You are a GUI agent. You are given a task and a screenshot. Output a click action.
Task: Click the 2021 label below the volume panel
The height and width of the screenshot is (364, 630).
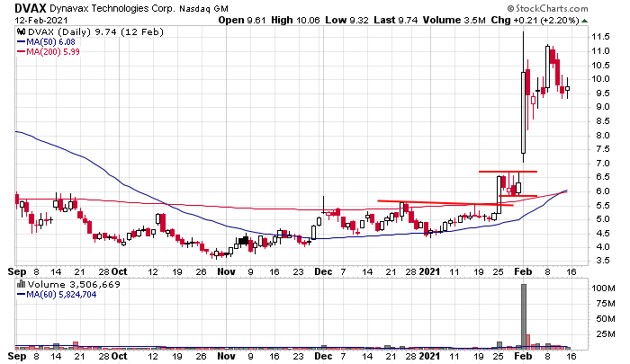[x=429, y=357]
